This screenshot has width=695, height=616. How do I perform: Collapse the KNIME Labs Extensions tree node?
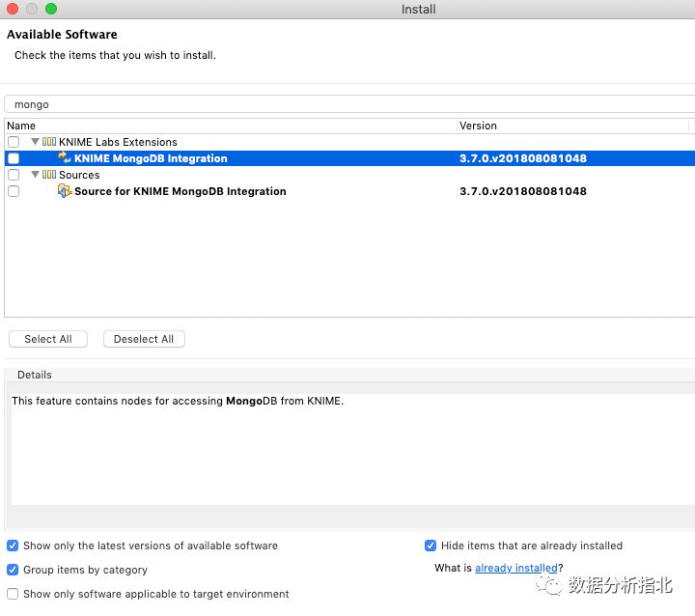35,142
